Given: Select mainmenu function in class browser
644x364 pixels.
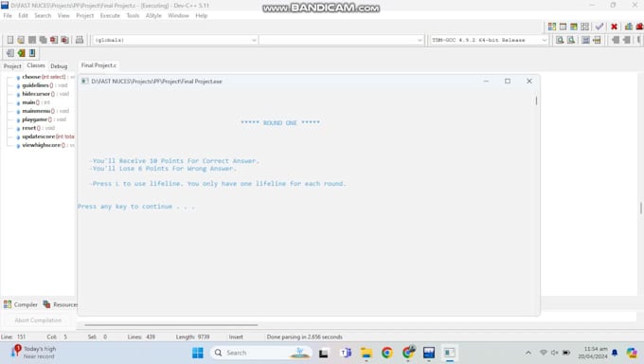Looking at the screenshot, I should pos(43,111).
